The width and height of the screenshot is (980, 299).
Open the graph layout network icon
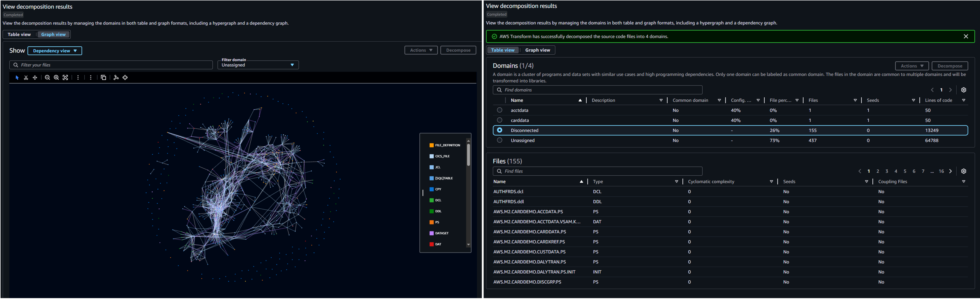[116, 77]
